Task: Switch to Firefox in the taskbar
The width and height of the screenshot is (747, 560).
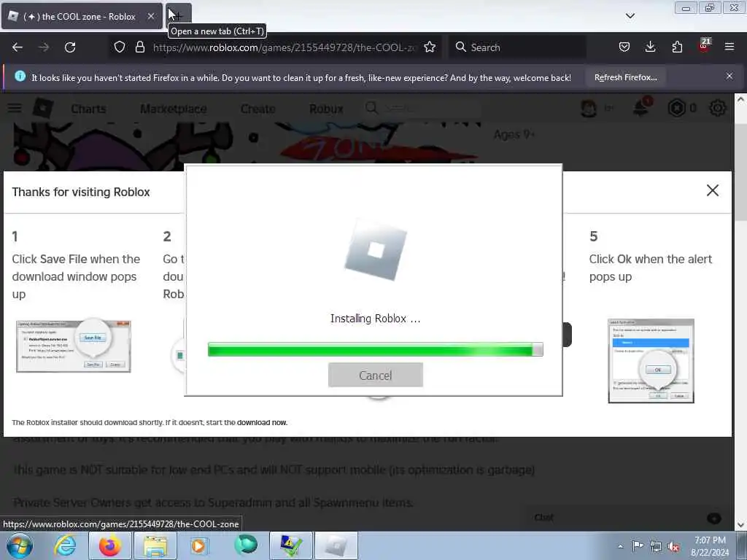Action: pos(110,545)
